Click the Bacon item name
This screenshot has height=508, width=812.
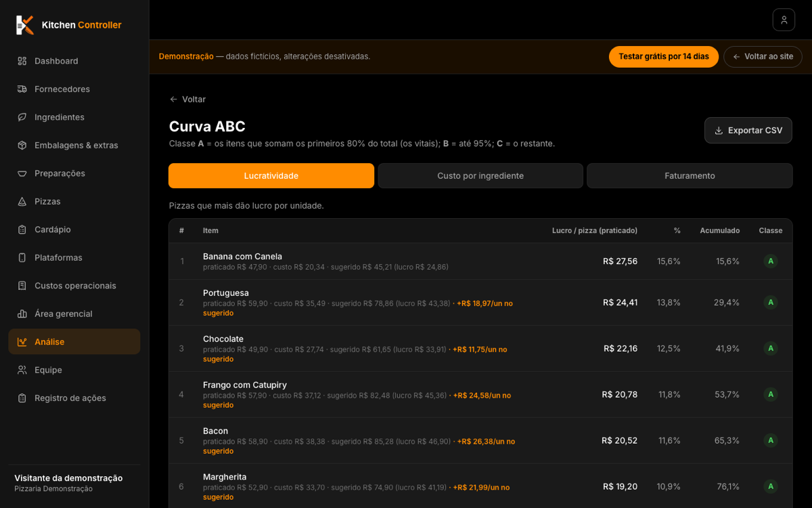pos(215,431)
